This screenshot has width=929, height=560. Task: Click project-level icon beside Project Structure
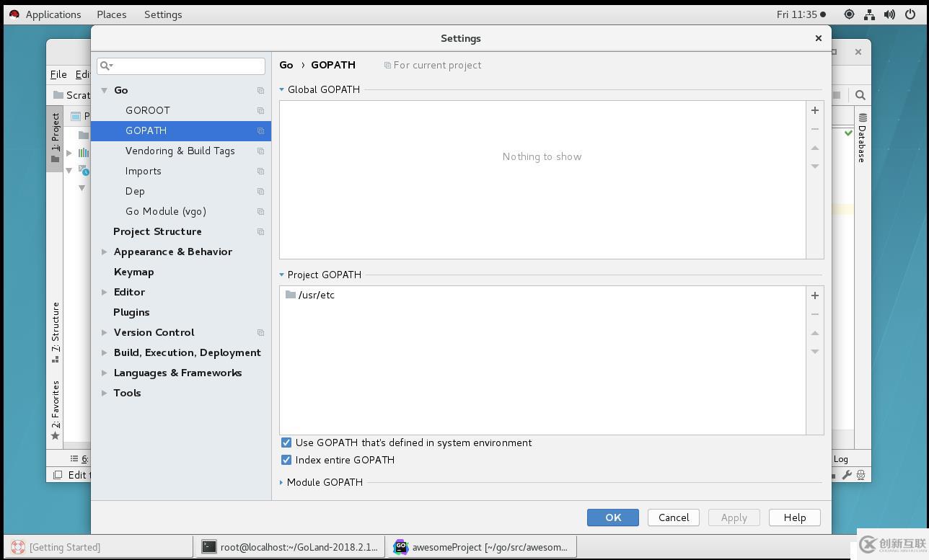coord(260,231)
